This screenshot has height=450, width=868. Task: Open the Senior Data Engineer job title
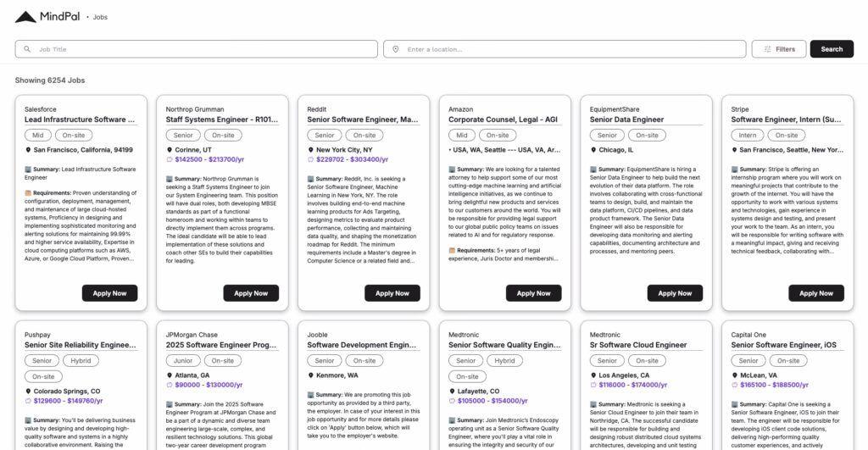point(626,119)
